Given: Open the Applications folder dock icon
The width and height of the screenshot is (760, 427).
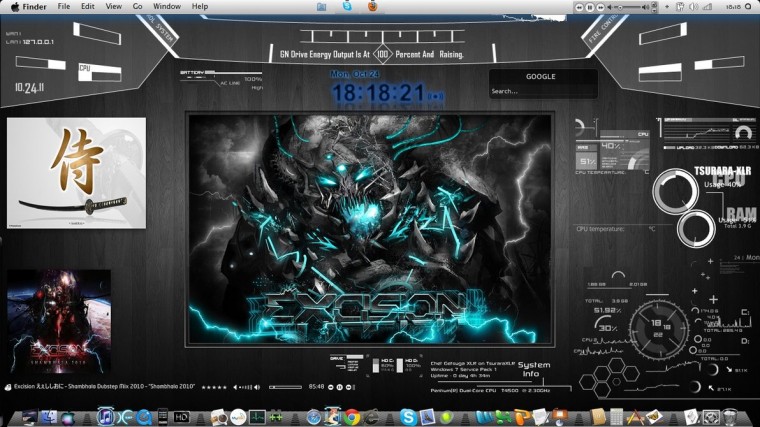Looking at the screenshot, I should pos(635,417).
